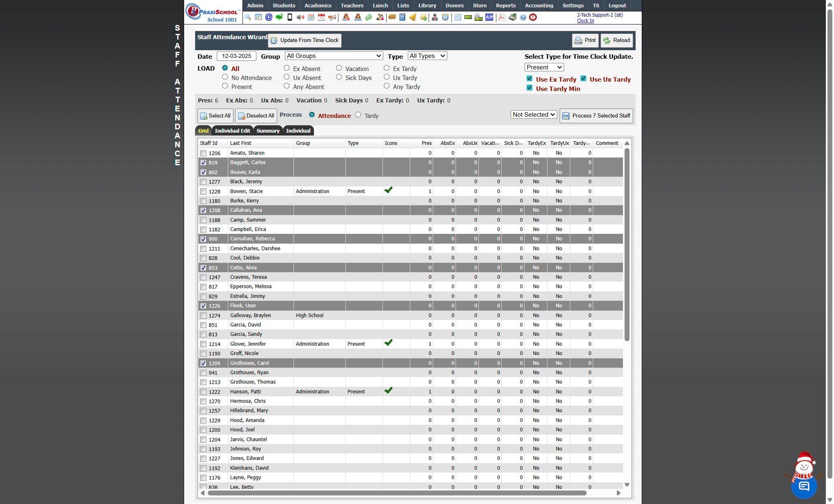Open the alarm clock toolbar icon
Image resolution: width=834 pixels, height=504 pixels.
445,17
